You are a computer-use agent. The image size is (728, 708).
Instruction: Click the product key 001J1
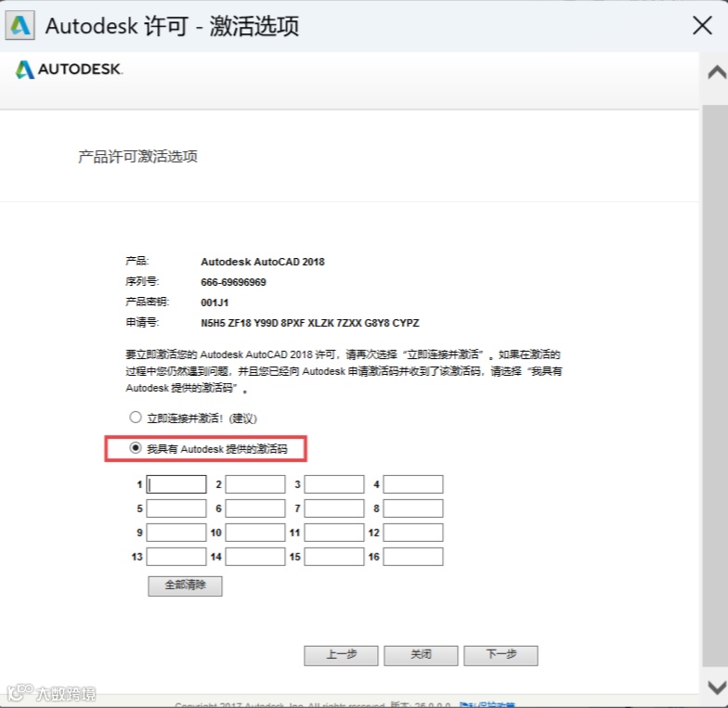click(214, 303)
